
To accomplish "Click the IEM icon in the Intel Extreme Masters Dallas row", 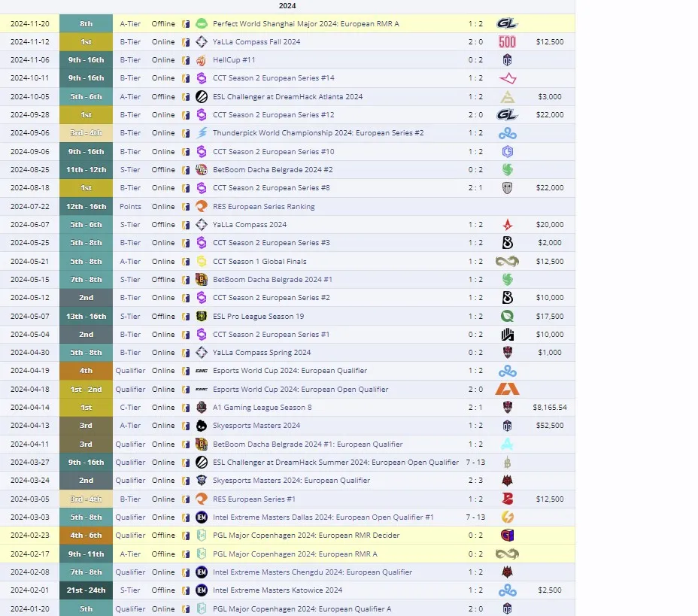I will point(202,517).
